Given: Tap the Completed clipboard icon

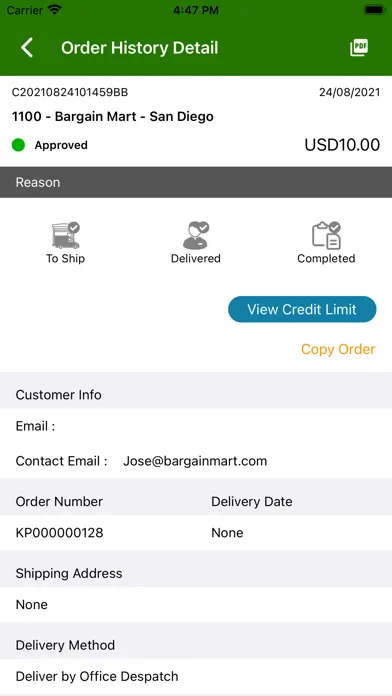Looking at the screenshot, I should (x=326, y=236).
